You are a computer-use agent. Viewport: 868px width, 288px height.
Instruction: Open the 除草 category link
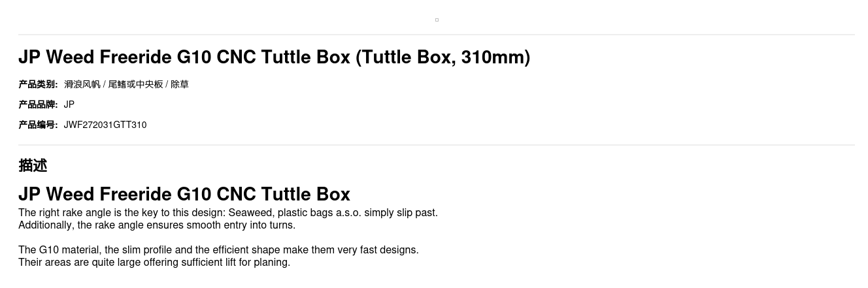pos(180,84)
